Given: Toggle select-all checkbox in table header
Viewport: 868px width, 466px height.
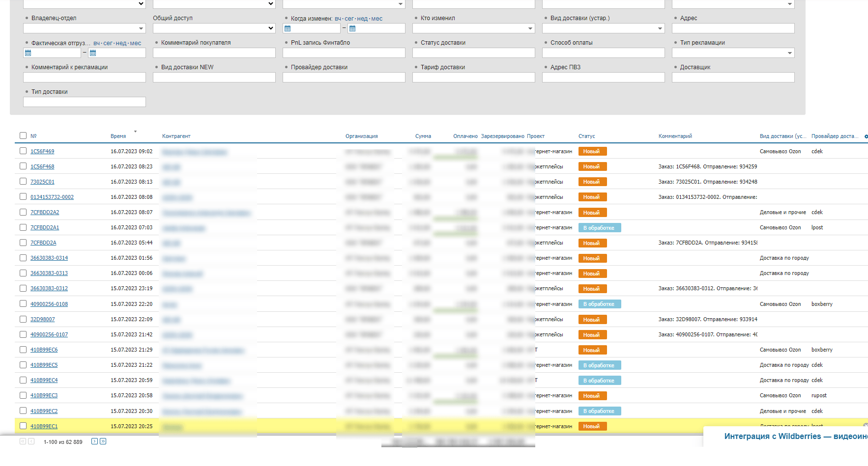Looking at the screenshot, I should pos(23,136).
